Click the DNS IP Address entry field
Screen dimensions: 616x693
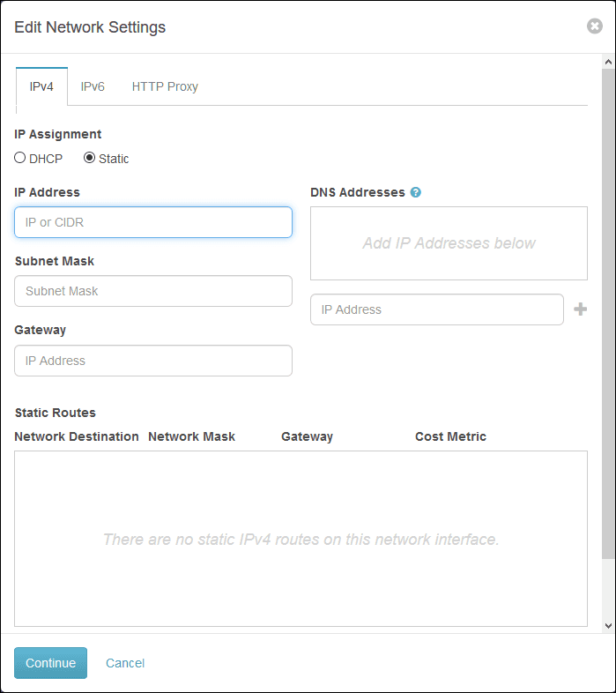[x=436, y=309]
